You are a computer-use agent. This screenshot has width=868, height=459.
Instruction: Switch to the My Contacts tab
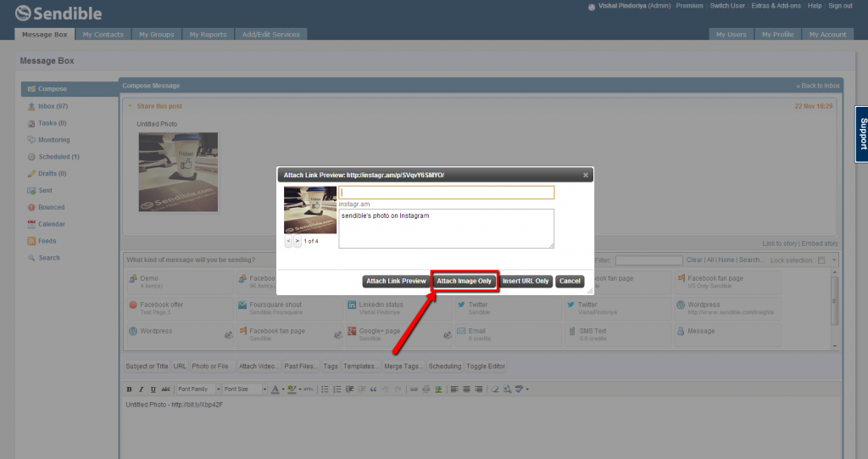pos(103,35)
